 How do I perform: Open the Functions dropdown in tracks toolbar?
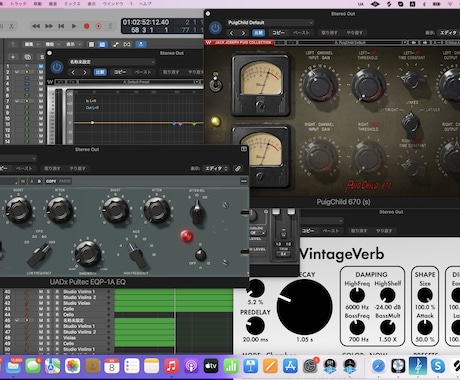(52, 44)
